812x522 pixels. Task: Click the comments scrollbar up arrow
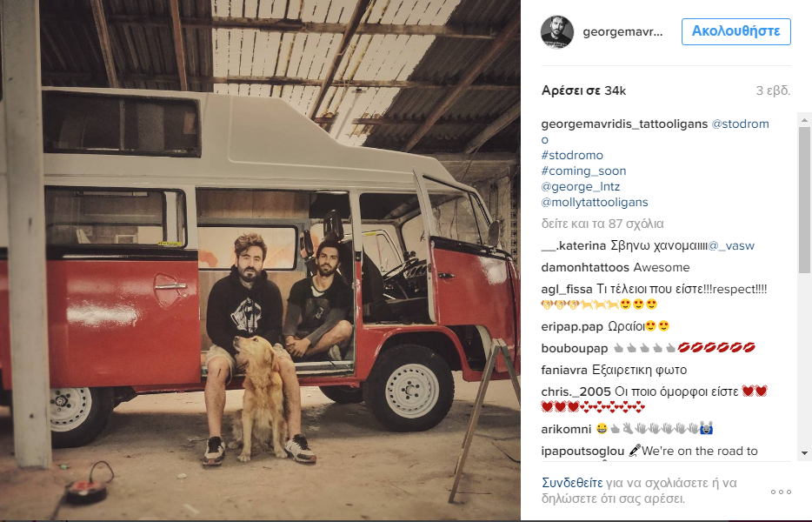[x=804, y=120]
